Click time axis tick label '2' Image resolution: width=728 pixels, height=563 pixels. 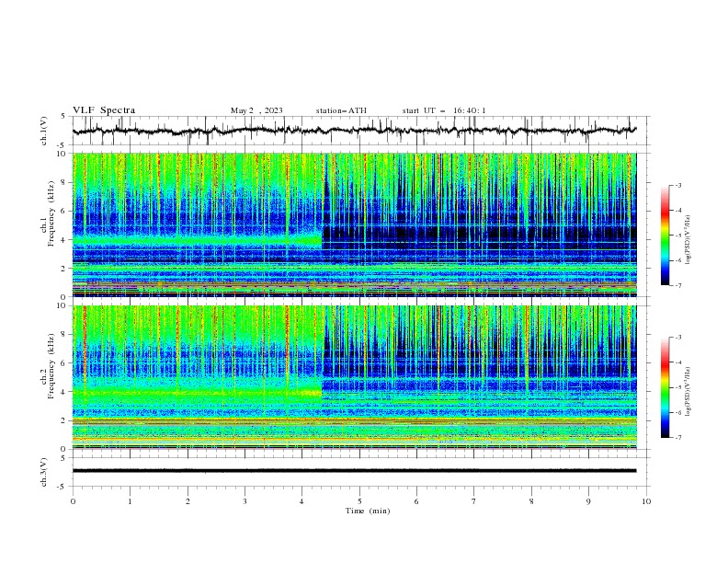click(x=188, y=501)
